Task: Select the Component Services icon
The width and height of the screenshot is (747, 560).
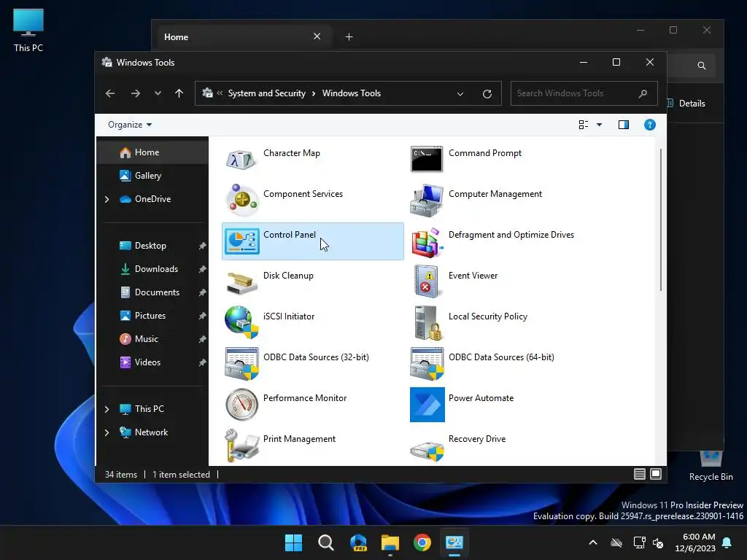Action: pyautogui.click(x=241, y=200)
